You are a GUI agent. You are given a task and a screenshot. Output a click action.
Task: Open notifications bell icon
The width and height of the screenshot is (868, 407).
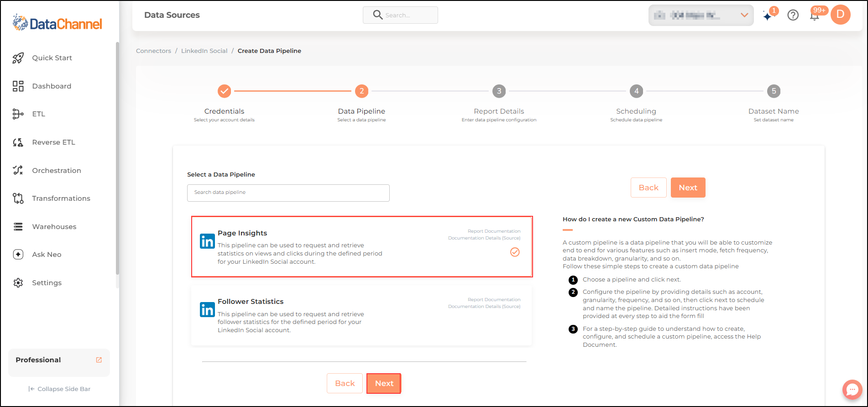tap(815, 16)
